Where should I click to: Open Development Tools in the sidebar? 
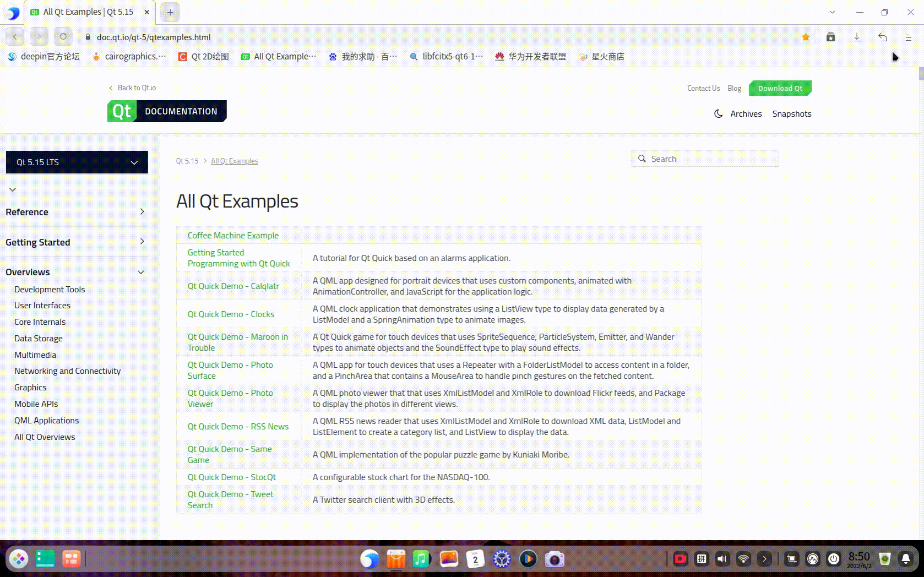coord(50,289)
